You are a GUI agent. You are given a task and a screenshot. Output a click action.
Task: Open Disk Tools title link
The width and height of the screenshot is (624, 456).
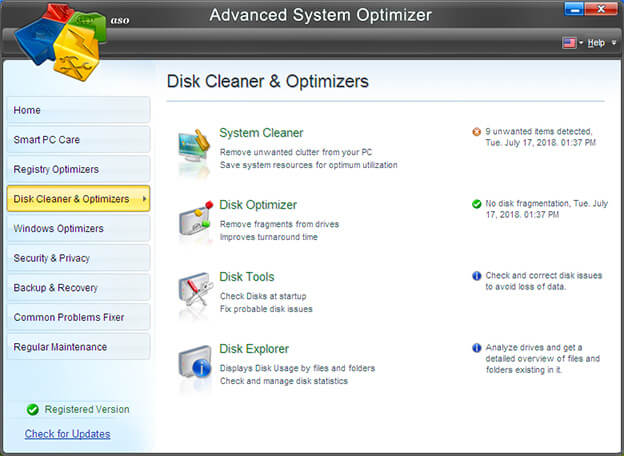[x=247, y=277]
